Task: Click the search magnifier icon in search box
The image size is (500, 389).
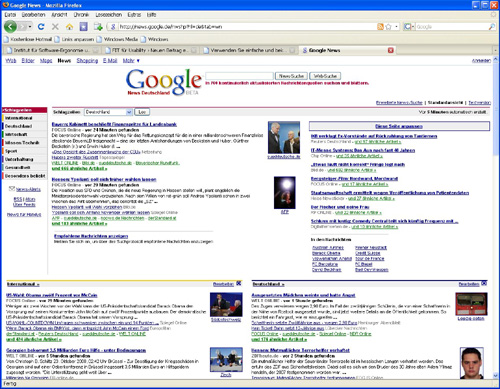Action: click(x=492, y=27)
